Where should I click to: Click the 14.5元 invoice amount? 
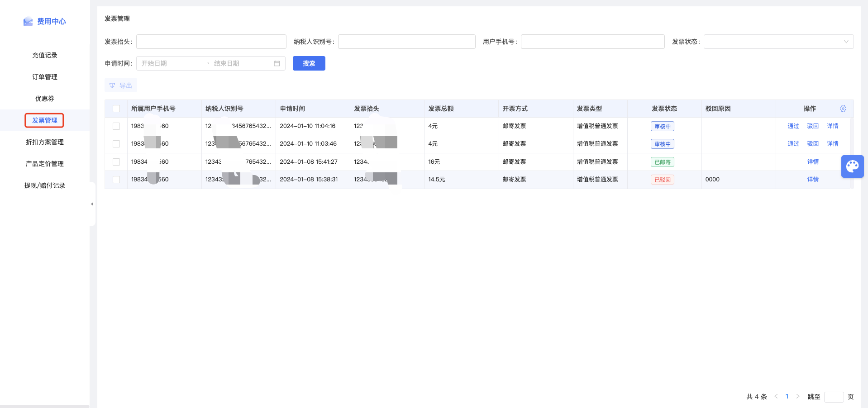coord(437,180)
